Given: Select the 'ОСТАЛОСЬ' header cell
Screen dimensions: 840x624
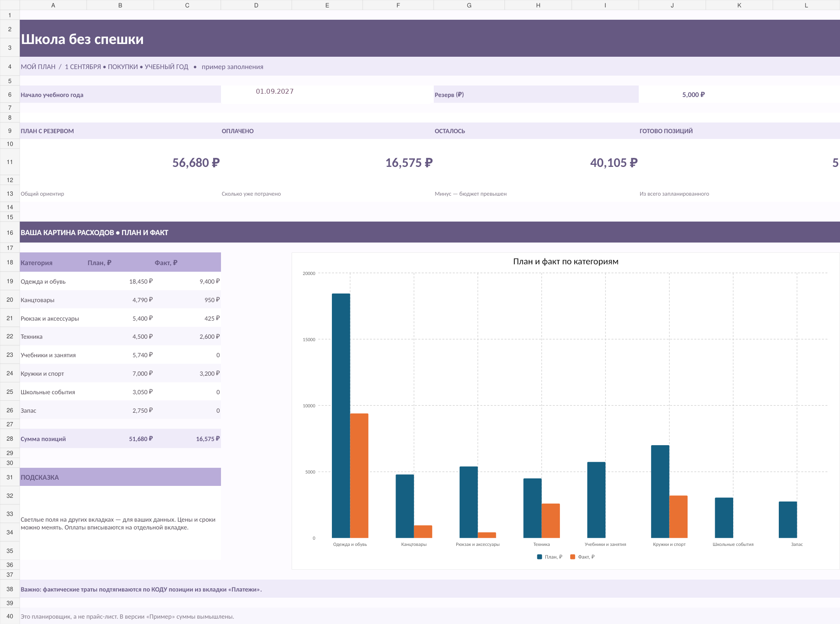Looking at the screenshot, I should pyautogui.click(x=536, y=131).
